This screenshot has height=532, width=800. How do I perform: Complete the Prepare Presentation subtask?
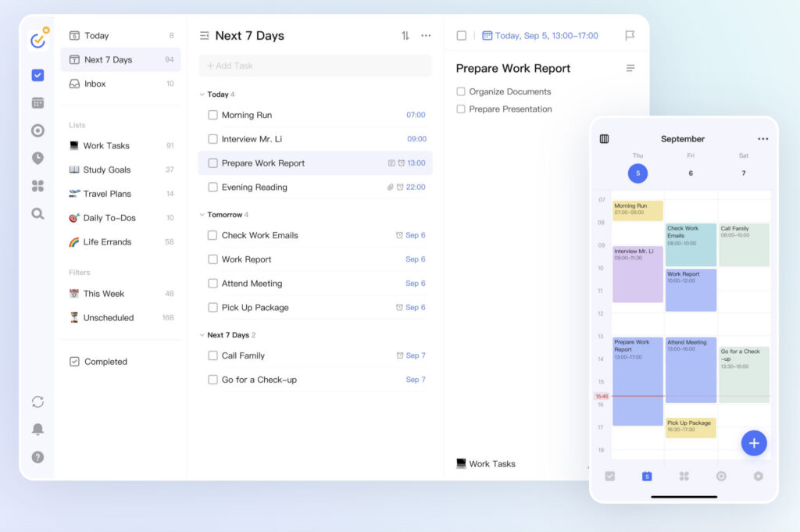(x=461, y=109)
